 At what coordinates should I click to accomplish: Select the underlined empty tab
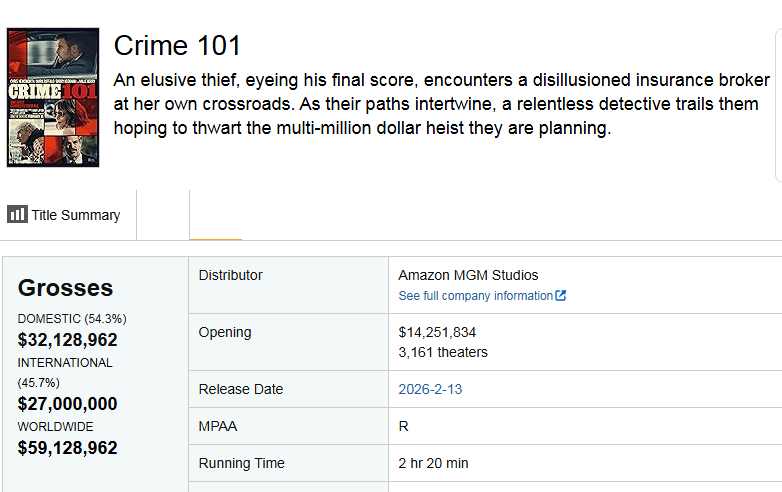tap(215, 215)
